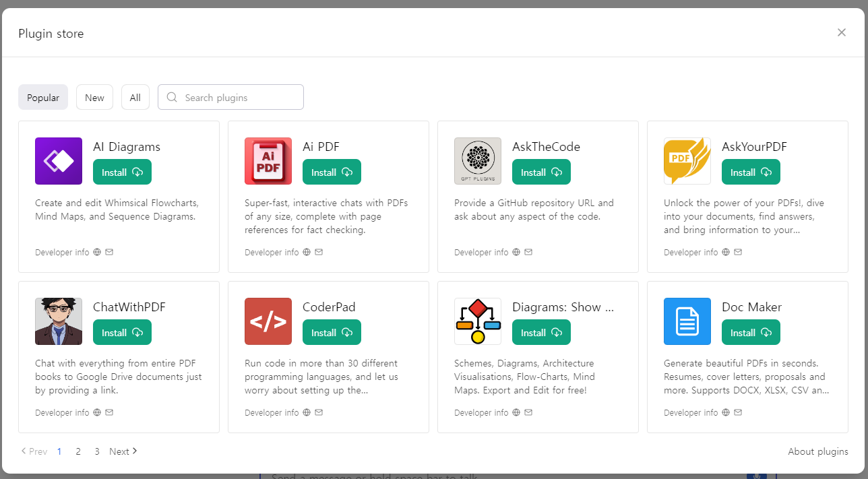Open AskYourPDF developer email icon
The image size is (868, 479).
(x=738, y=252)
